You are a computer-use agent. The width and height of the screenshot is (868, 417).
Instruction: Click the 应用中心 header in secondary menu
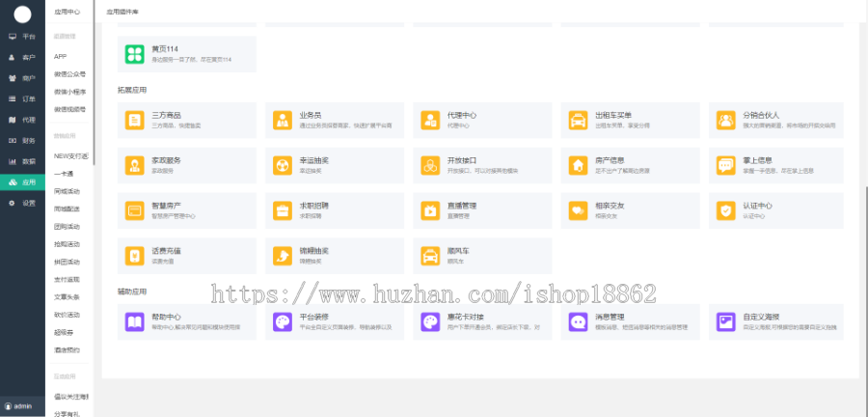67,12
